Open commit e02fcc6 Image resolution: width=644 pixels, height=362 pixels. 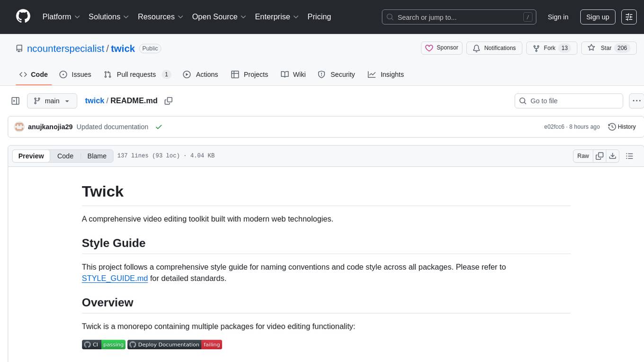click(554, 127)
